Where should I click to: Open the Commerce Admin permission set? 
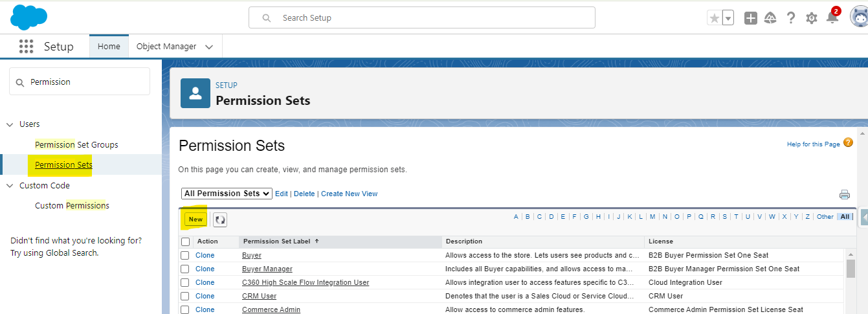(x=271, y=309)
